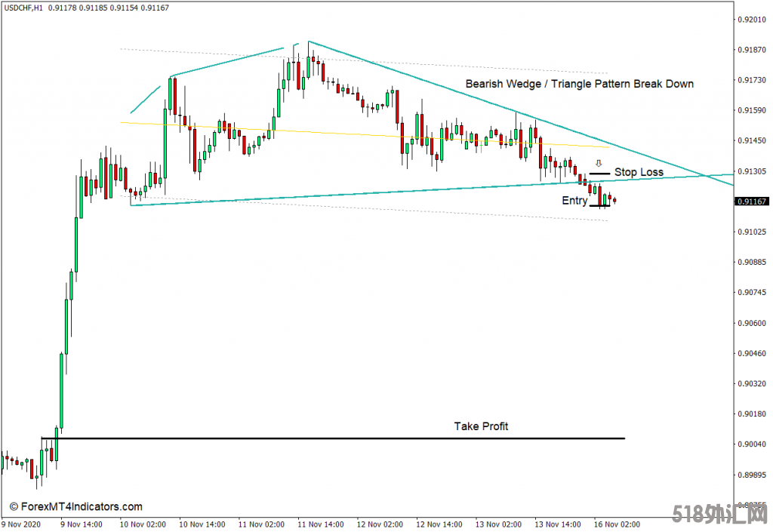Click the 0.91450 price axis label
The height and width of the screenshot is (532, 773).
[x=752, y=141]
